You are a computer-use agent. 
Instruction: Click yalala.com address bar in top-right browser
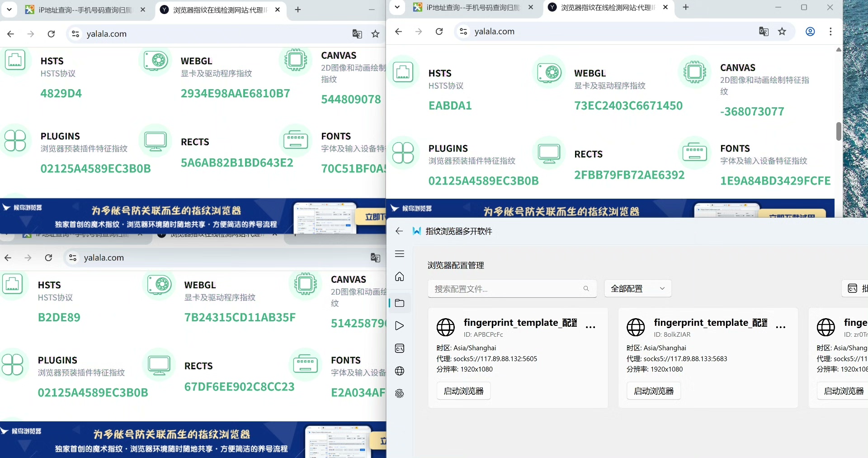coord(624,31)
